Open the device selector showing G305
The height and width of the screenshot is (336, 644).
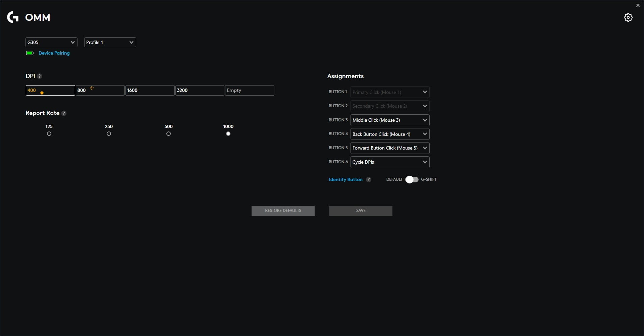(x=51, y=42)
